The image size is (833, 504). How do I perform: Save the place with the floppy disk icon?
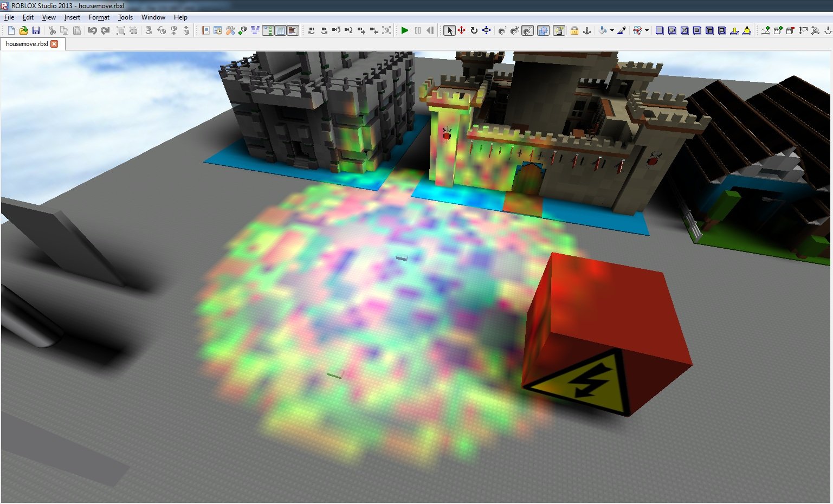point(36,30)
